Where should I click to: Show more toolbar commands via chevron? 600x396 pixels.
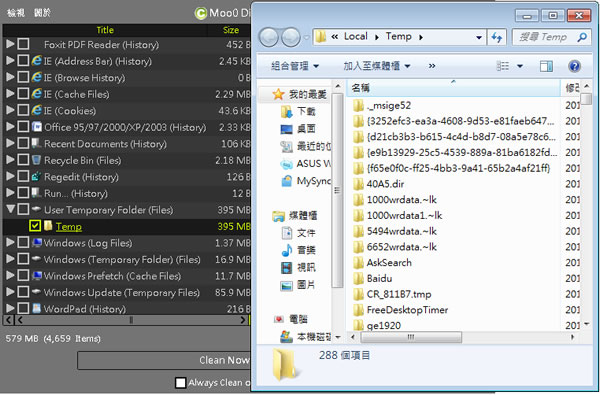pyautogui.click(x=432, y=66)
